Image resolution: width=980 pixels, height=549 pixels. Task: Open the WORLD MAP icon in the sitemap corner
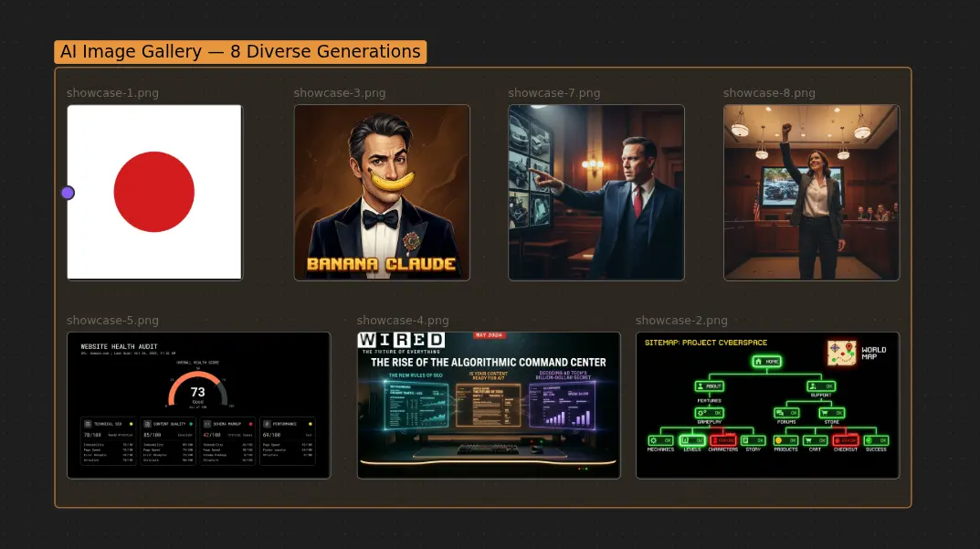point(842,353)
